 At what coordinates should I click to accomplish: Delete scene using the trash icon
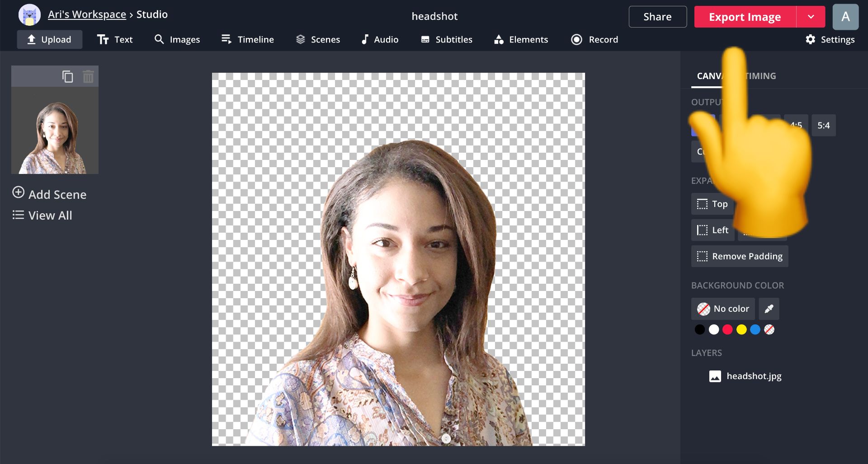point(88,77)
